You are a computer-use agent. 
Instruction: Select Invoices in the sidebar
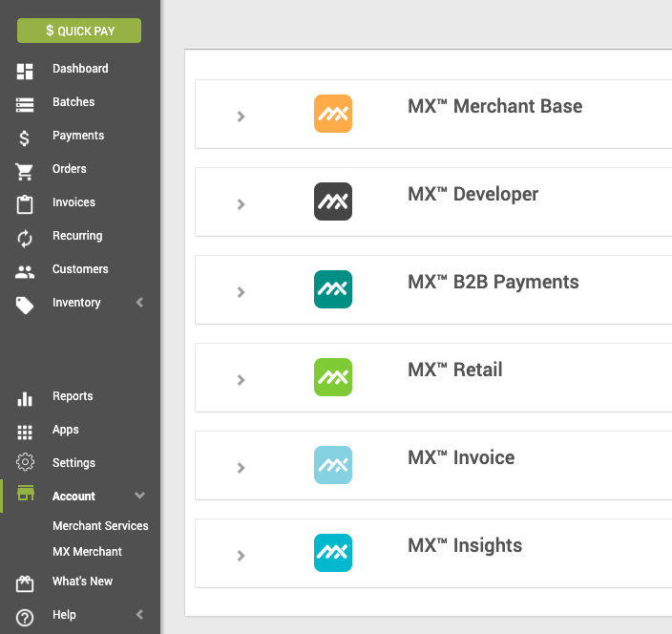point(73,202)
